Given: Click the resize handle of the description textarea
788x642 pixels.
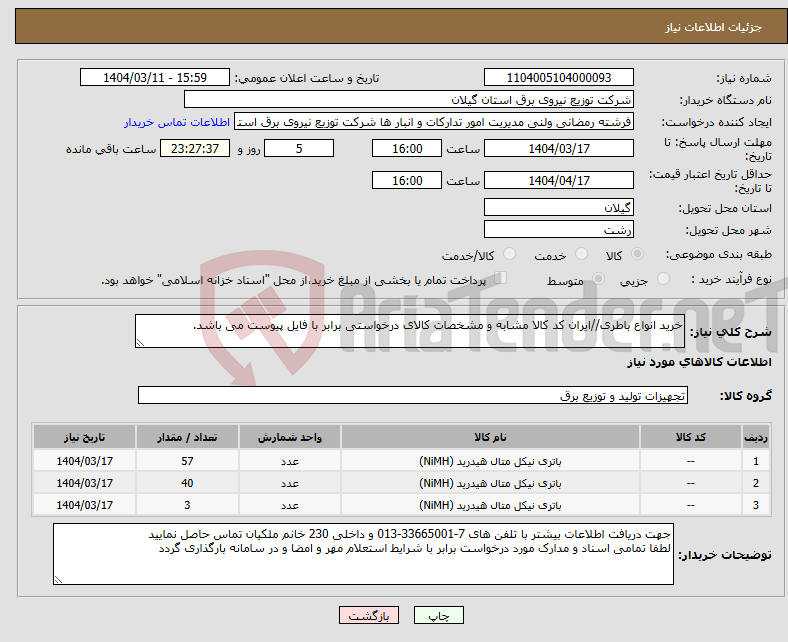Looking at the screenshot, I should 140,343.
